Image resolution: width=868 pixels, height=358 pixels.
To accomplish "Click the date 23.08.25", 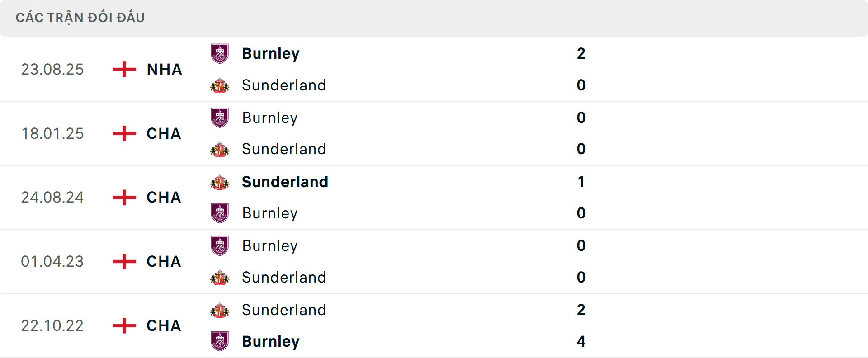I will point(52,69).
